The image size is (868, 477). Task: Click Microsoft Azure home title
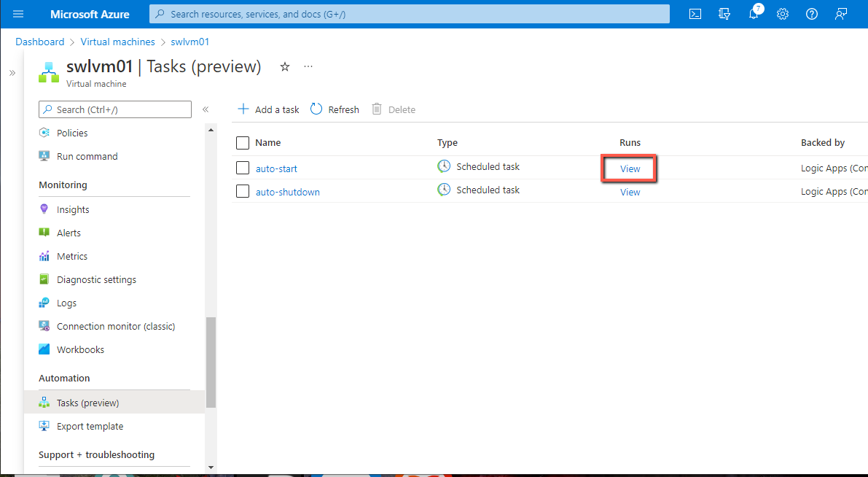(x=90, y=15)
